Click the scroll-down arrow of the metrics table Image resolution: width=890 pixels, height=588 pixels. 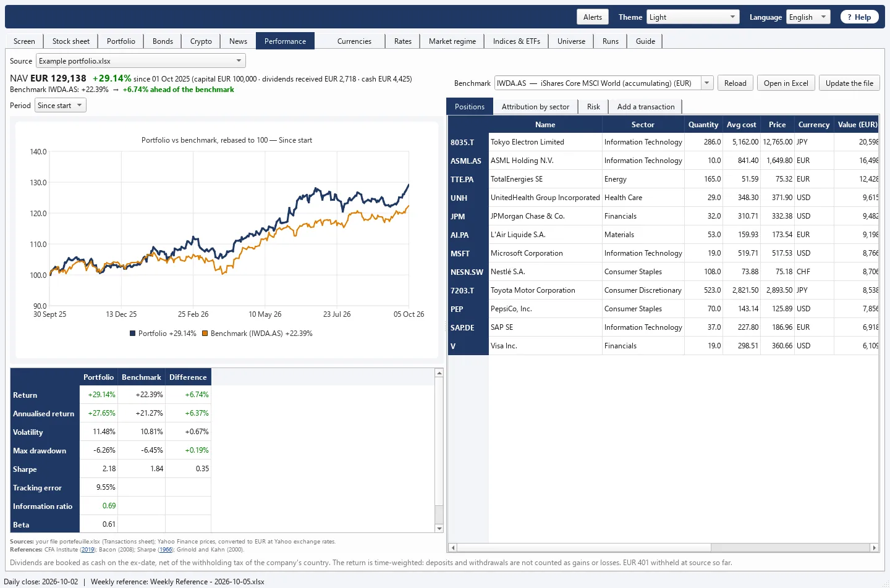[x=439, y=529]
